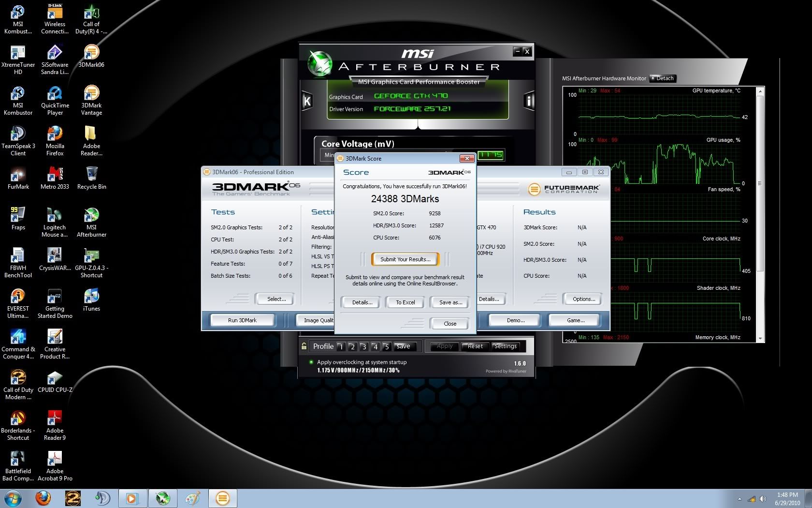812x508 pixels.
Task: Load Afterburner profile slot 3
Action: [x=364, y=346]
